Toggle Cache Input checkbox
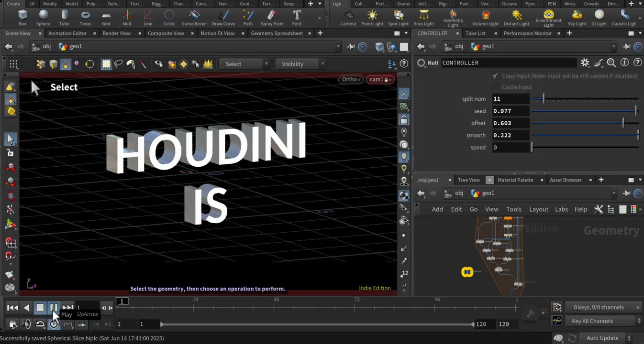Image resolution: width=644 pixels, height=344 pixels. click(495, 87)
